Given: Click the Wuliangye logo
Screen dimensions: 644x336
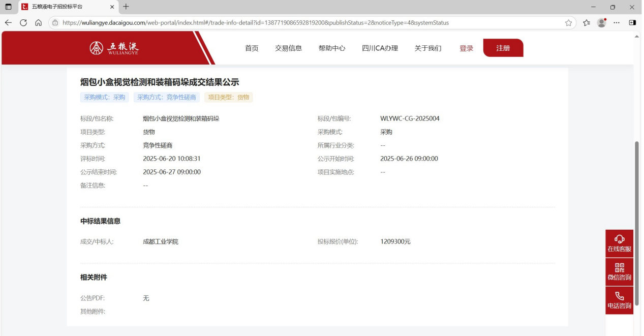Looking at the screenshot, I should [114, 48].
